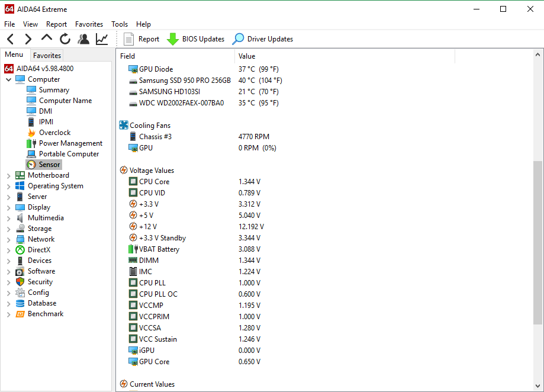
Task: Click the Software icon in the tree
Action: click(20, 271)
